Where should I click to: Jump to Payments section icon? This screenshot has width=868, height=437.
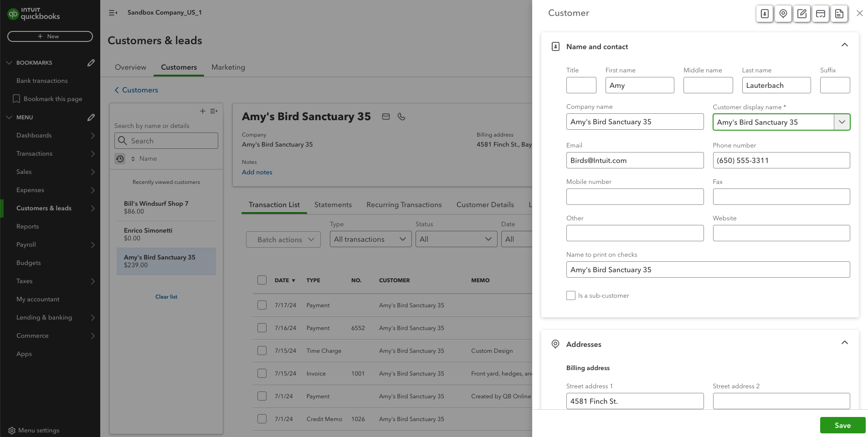point(821,14)
